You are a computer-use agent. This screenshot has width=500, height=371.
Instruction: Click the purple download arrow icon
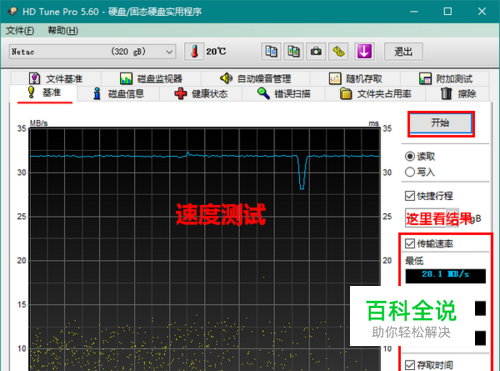coord(364,52)
